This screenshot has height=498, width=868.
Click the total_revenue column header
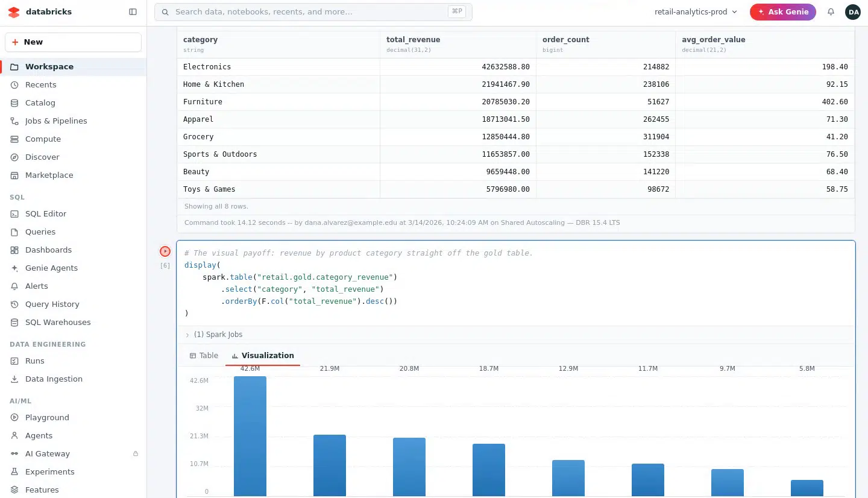coord(458,44)
